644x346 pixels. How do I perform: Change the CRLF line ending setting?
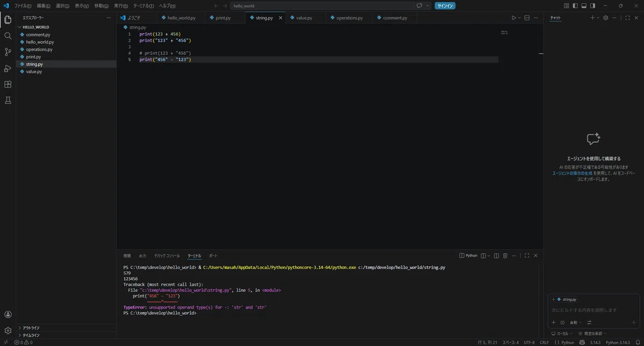click(x=544, y=342)
